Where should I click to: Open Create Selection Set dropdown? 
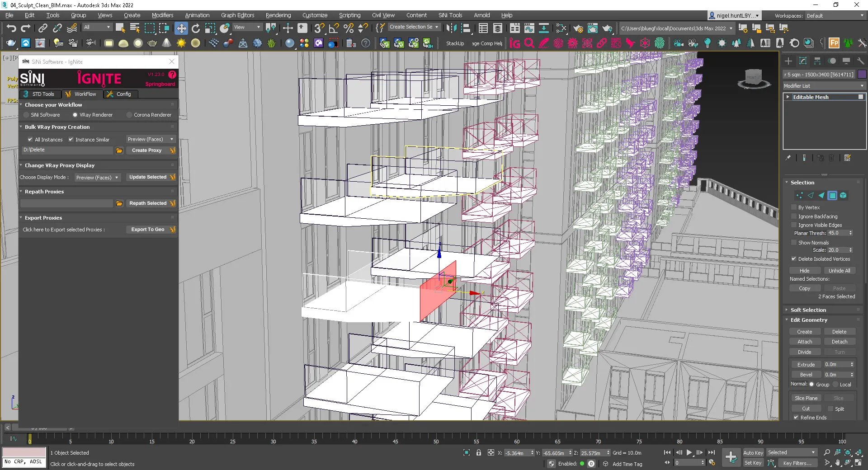coord(414,27)
